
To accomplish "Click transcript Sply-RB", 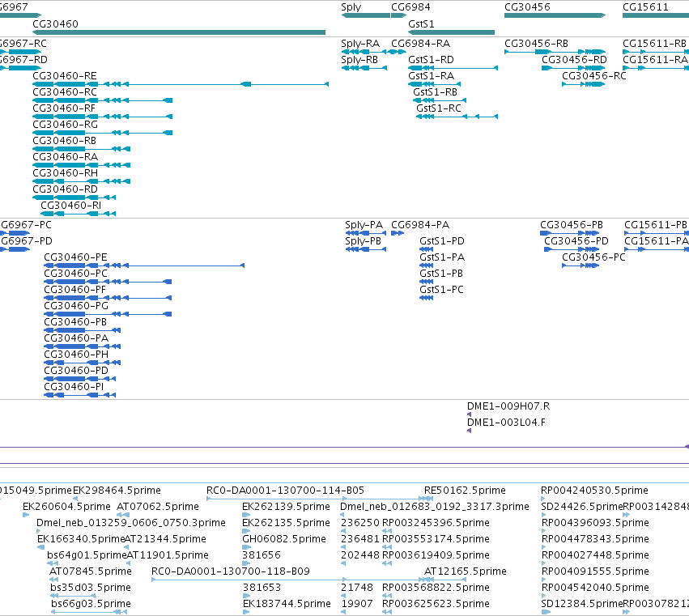I will (359, 60).
